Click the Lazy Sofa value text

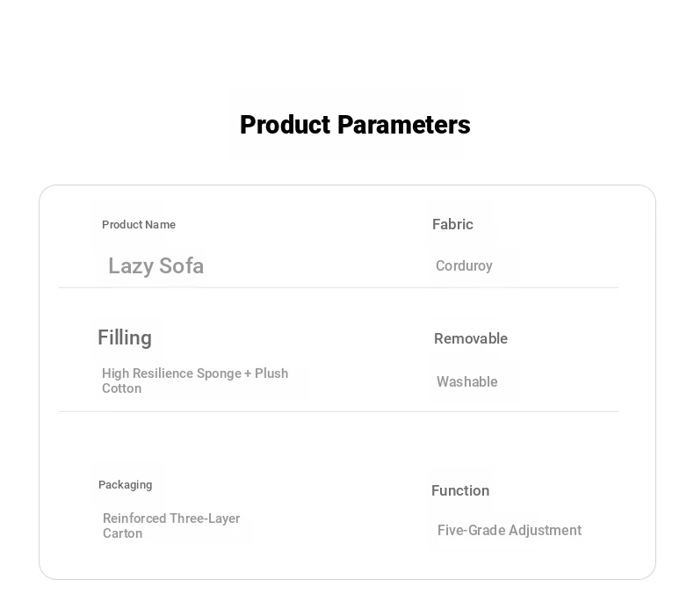155,266
